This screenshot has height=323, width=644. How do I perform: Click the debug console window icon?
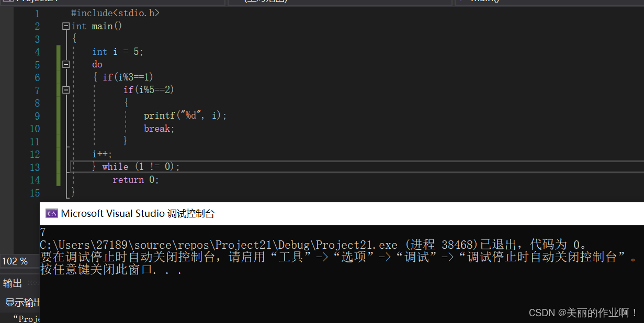[x=51, y=213]
